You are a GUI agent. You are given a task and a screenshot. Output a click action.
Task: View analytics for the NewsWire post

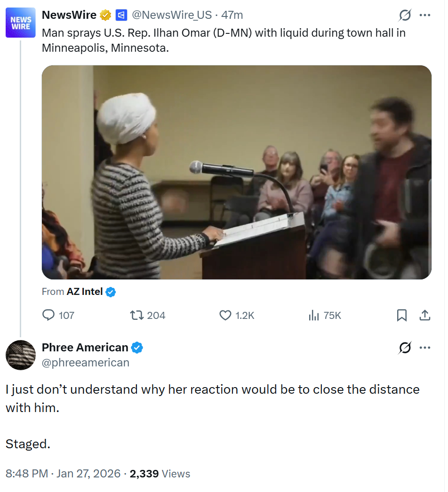(314, 315)
